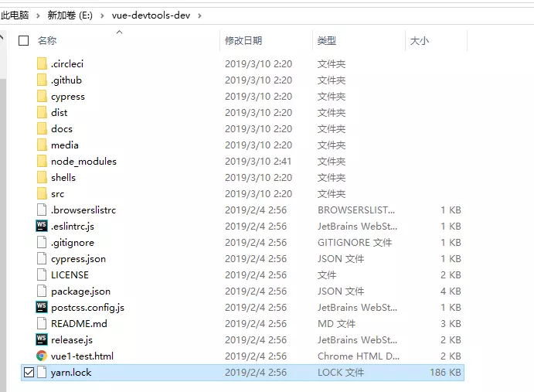Click the 3 KB size of README.md
Screen dimensions: 534x392
coord(451,324)
